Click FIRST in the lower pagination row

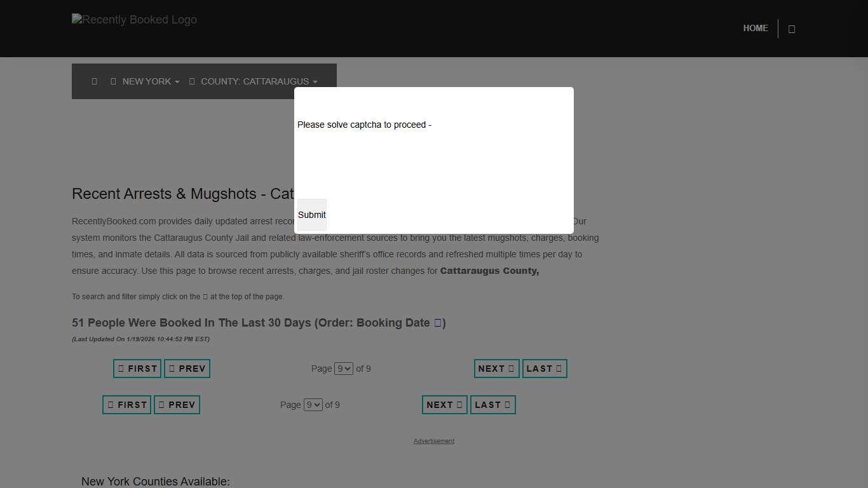(126, 405)
